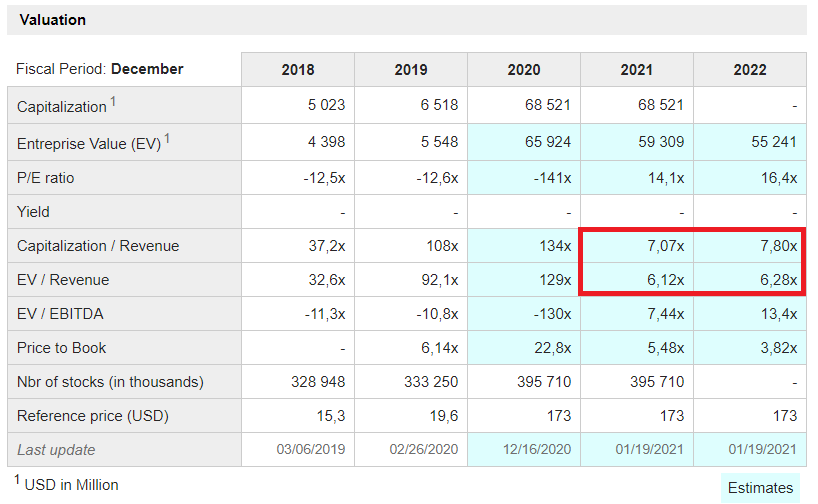Click the 2019 reference price 19,6
The width and height of the screenshot is (818, 504).
coord(444,416)
